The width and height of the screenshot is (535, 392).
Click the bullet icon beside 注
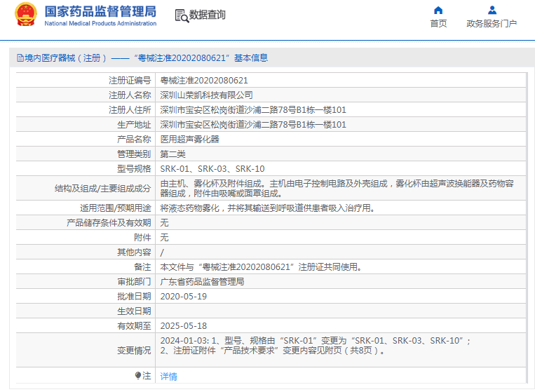pyautogui.click(x=138, y=376)
